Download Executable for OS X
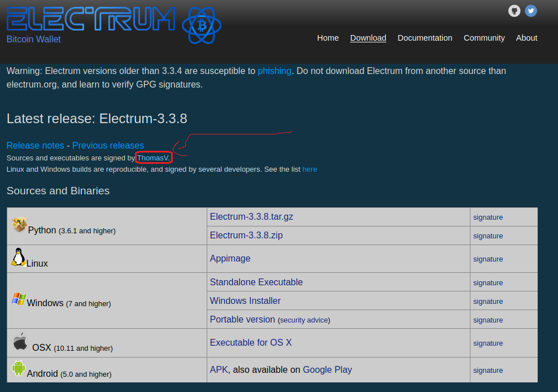Image resolution: width=558 pixels, height=392 pixels. tap(251, 342)
